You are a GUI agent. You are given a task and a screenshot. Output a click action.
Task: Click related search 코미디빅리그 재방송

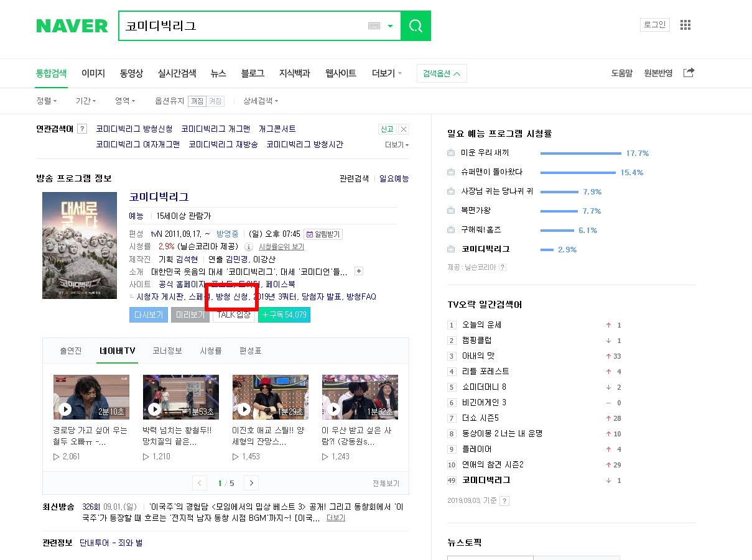coord(223,144)
